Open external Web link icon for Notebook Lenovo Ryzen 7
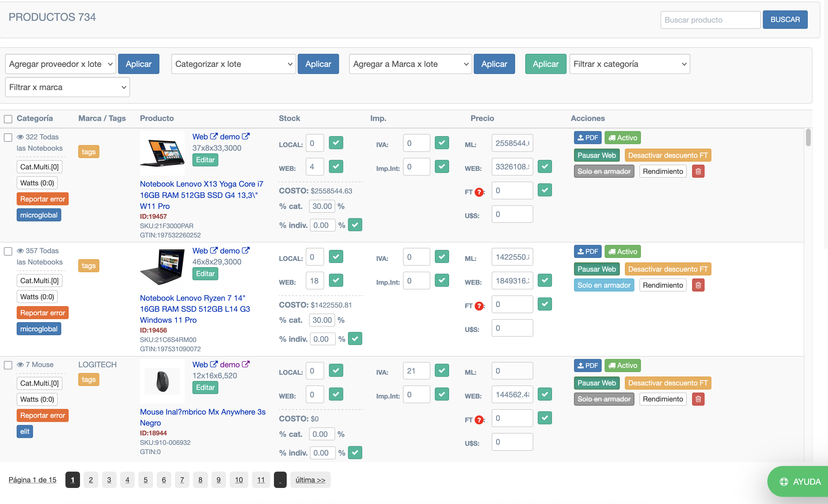The width and height of the screenshot is (828, 504). pos(214,251)
